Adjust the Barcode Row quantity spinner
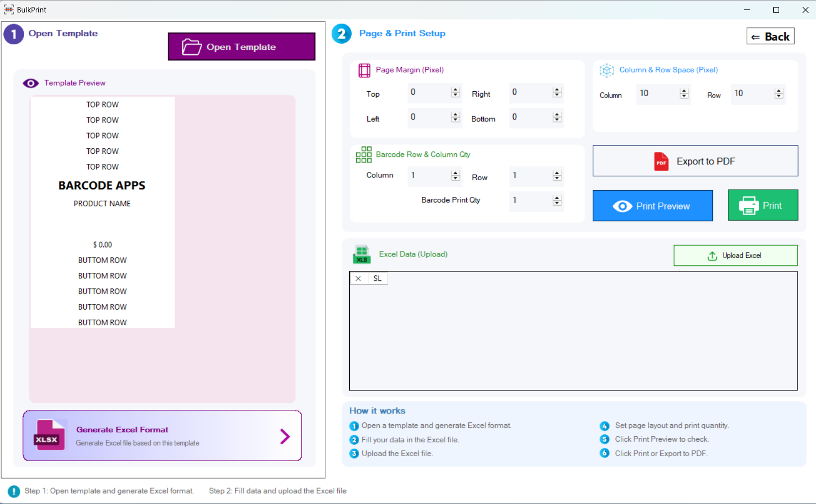 pos(557,175)
